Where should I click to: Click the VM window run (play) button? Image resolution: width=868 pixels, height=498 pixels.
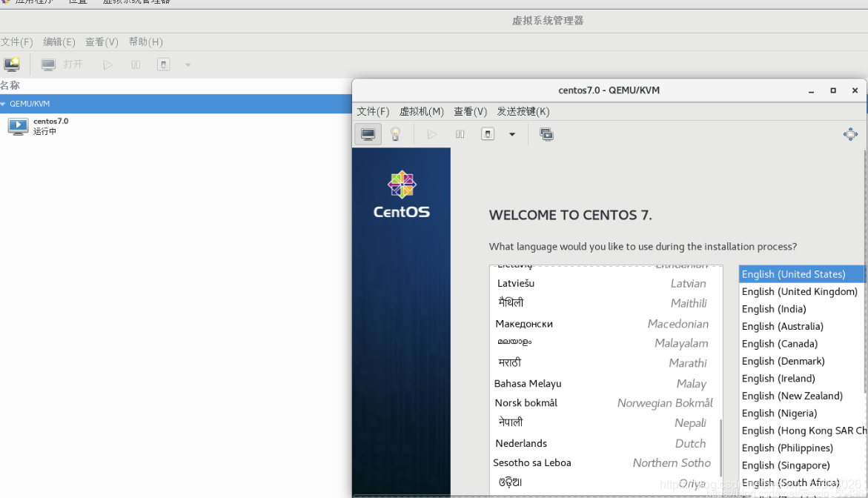click(432, 134)
